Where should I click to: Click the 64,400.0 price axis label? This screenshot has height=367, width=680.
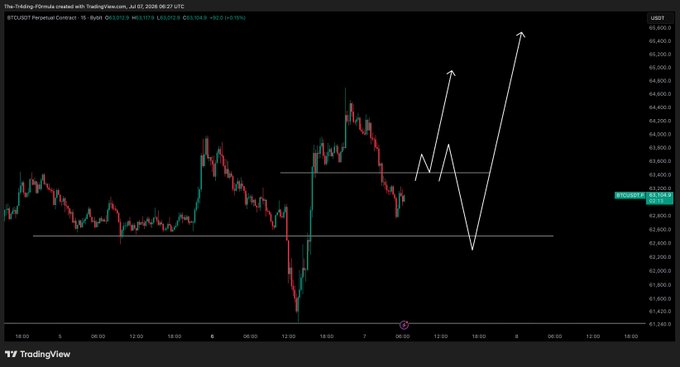click(660, 108)
